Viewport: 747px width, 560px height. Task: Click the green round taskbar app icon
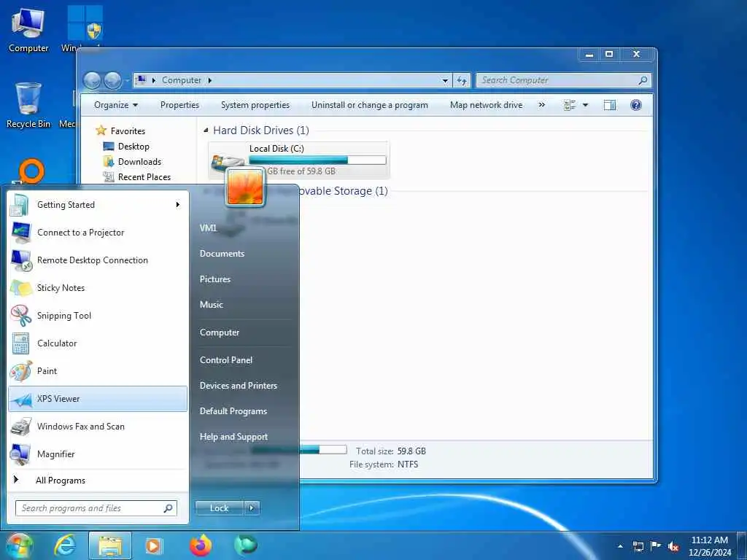click(x=246, y=545)
